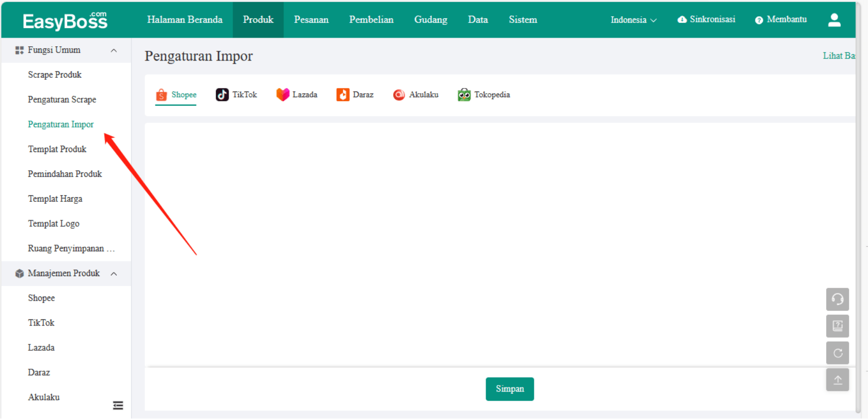Click the EasyBoss logo

pos(65,20)
